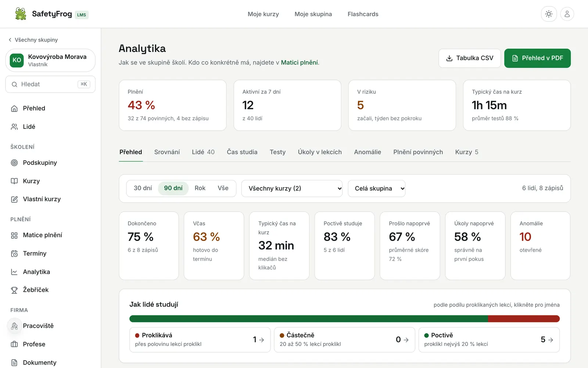Expand Poctivě names list arrow
The image size is (588, 368).
tap(550, 340)
